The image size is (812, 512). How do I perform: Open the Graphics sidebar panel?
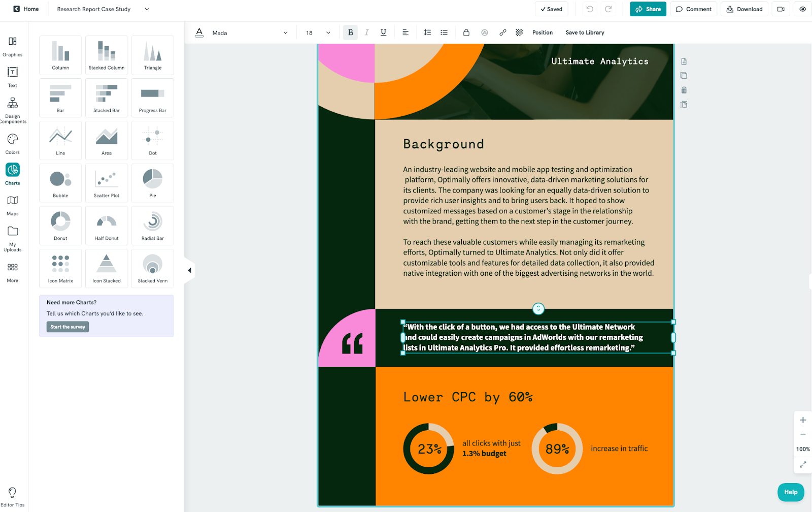[x=12, y=46]
